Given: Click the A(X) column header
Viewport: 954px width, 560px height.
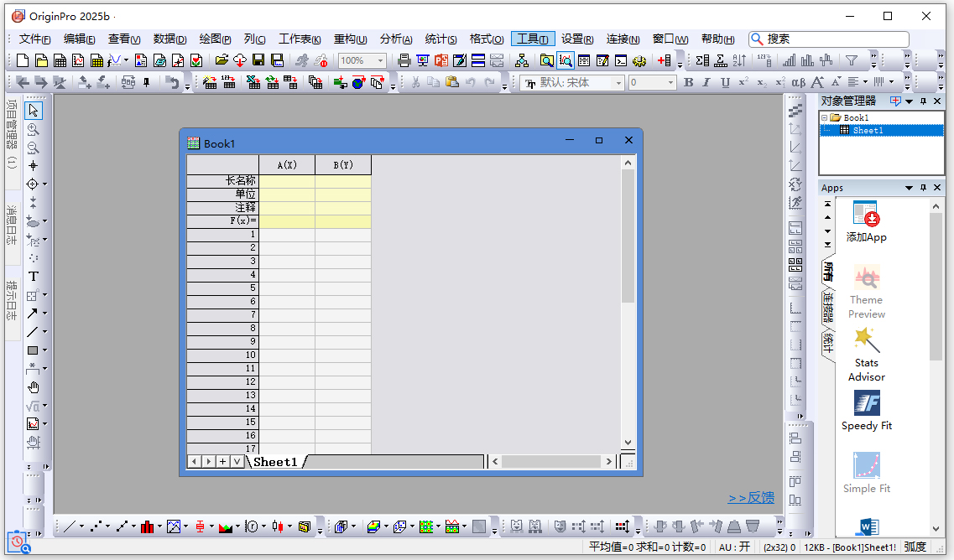Looking at the screenshot, I should pos(286,165).
